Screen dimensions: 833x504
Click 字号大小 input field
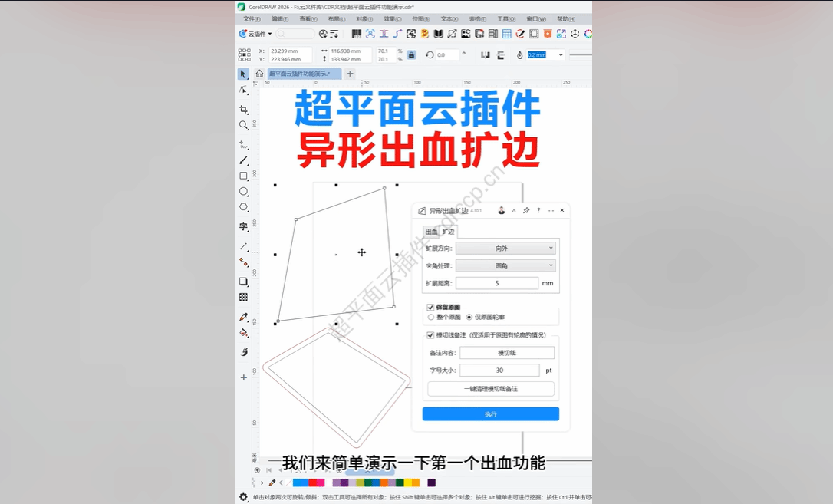point(499,371)
